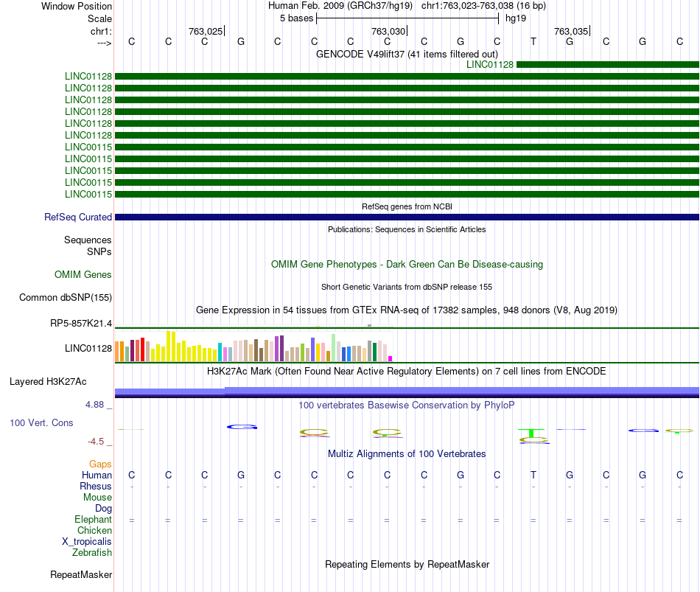Click the RepeatMasker track label
Image resolution: width=700 pixels, height=592 pixels.
[81, 574]
